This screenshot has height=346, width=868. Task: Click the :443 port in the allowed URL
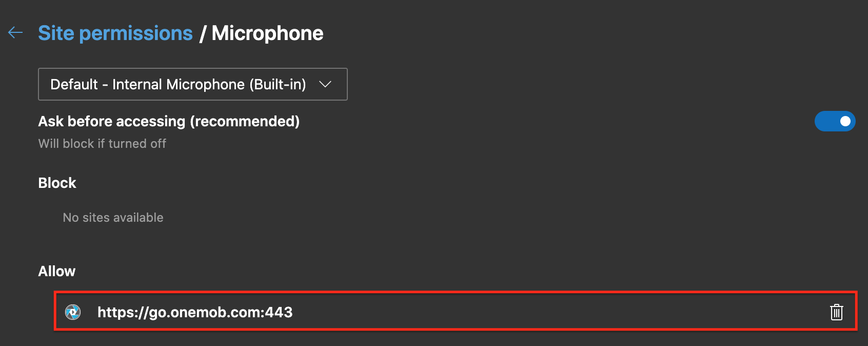point(277,312)
